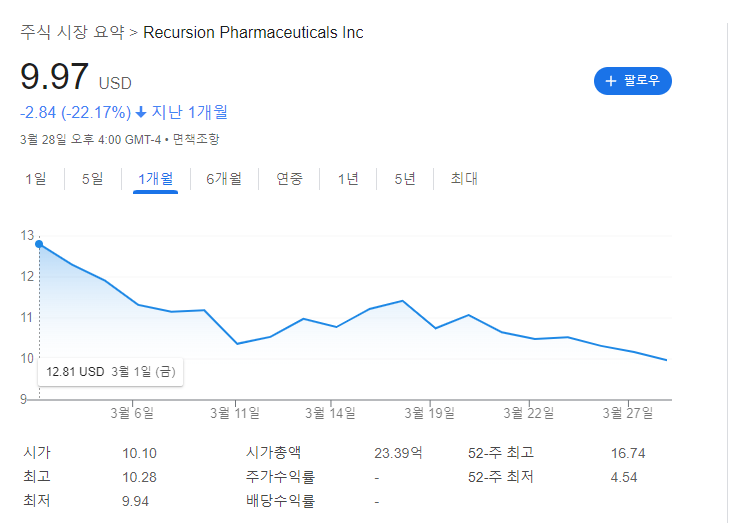The width and height of the screenshot is (732, 523).
Task: Show the 1년 chart range
Action: click(348, 178)
